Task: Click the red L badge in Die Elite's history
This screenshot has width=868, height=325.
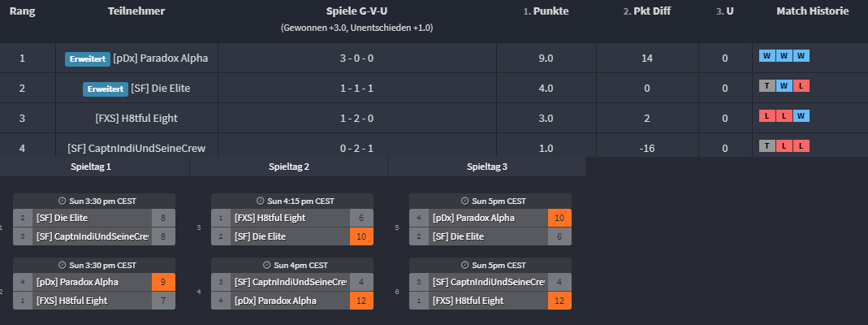Action: pyautogui.click(x=803, y=86)
